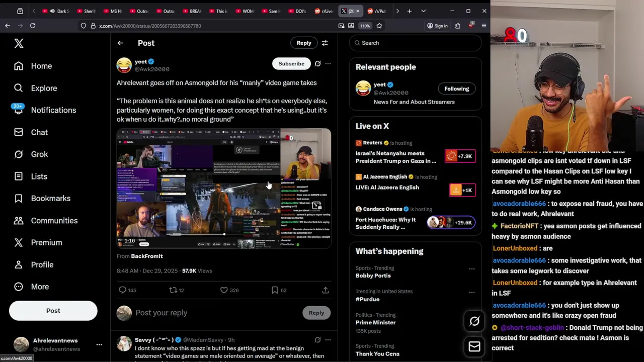Open more options on yeet post
Viewport: 644px width, 362px height.
[x=328, y=64]
